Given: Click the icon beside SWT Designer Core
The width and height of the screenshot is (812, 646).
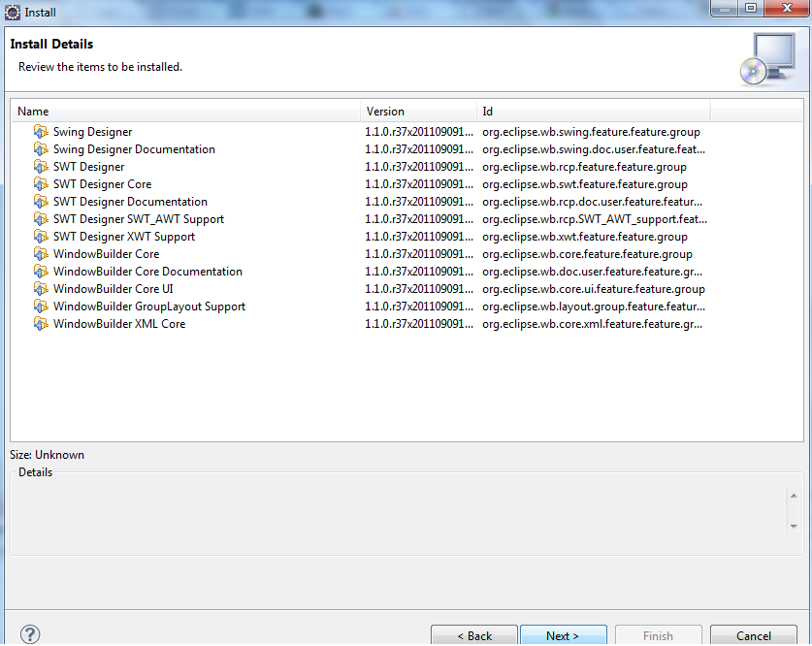Looking at the screenshot, I should (41, 184).
